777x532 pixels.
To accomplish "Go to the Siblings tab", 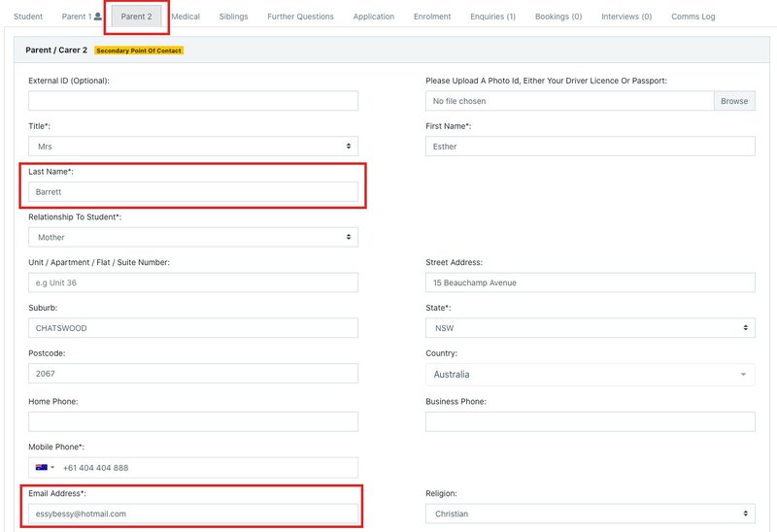I will [233, 17].
